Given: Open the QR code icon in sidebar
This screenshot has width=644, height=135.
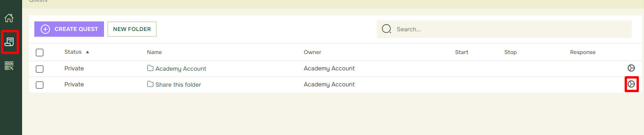Looking at the screenshot, I should [9, 66].
